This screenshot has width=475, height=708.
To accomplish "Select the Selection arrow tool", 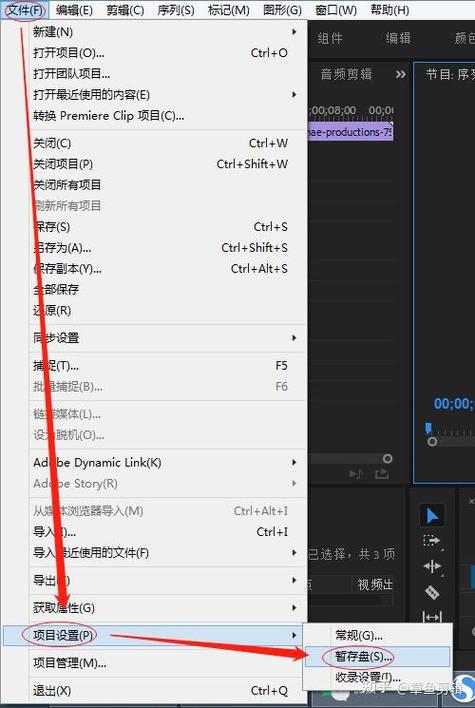I will (x=432, y=515).
